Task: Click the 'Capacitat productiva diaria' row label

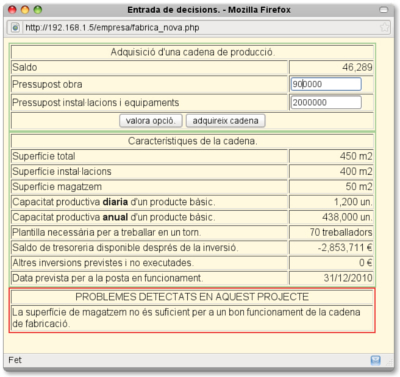Action: pyautogui.click(x=114, y=202)
